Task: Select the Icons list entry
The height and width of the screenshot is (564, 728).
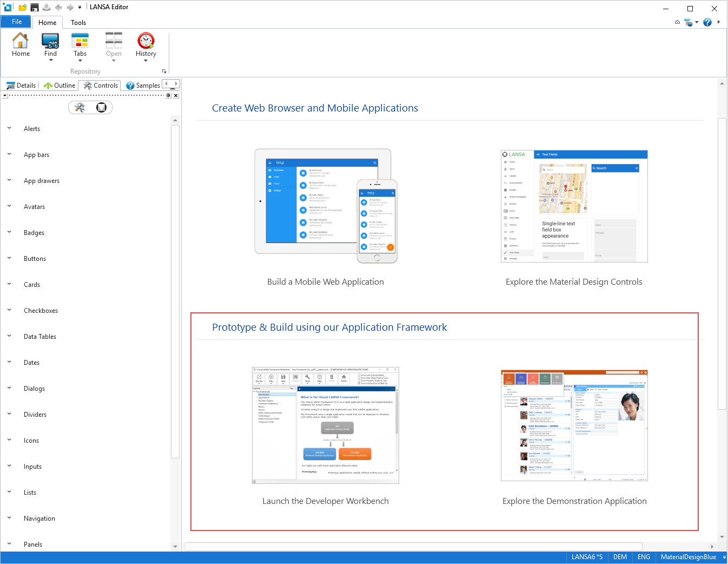Action: [x=31, y=441]
